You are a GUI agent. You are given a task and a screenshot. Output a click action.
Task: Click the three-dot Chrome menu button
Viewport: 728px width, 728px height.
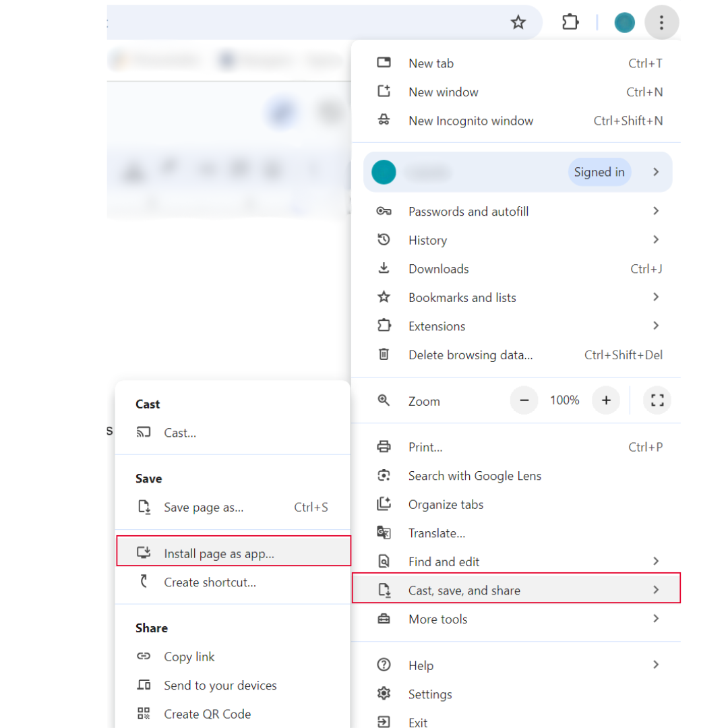(661, 23)
